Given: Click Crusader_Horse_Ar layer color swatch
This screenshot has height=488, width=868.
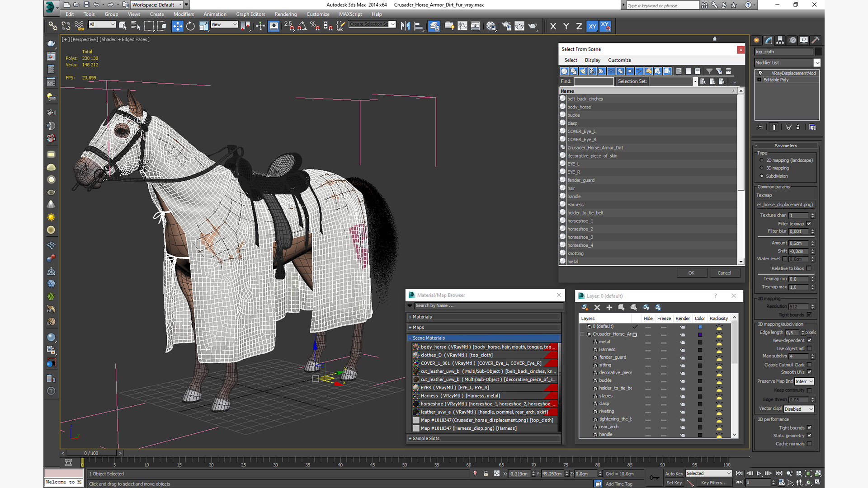Looking at the screenshot, I should point(700,334).
